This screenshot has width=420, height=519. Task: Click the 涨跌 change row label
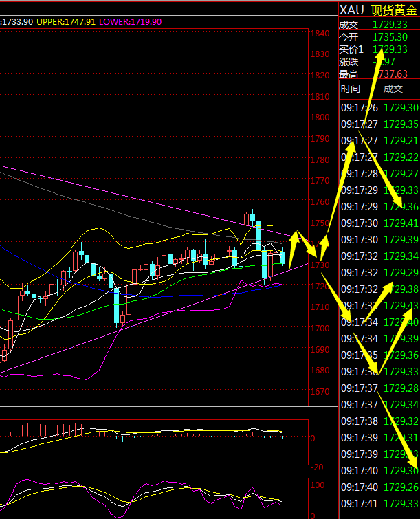[349, 62]
